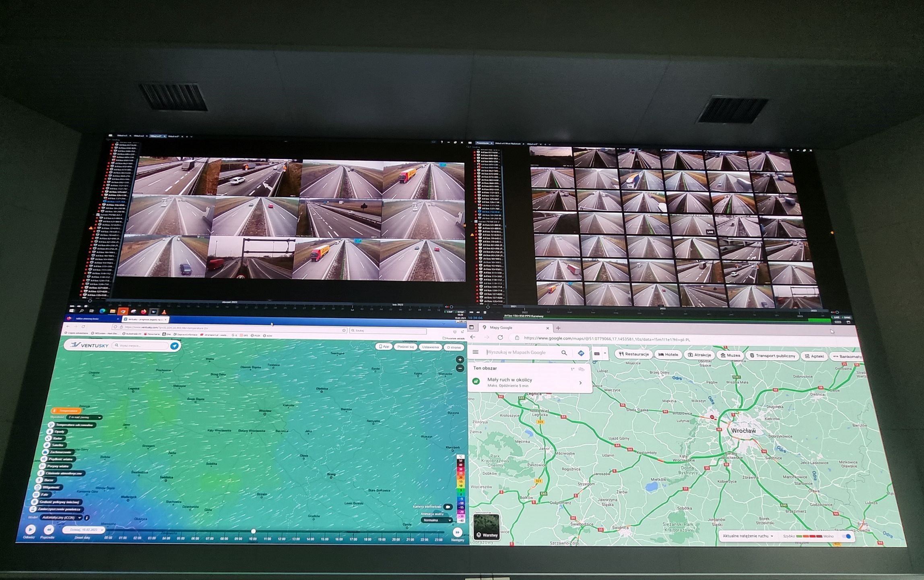Select the Zanieczyszczenie powietrza layer
This screenshot has width=924, height=580.
click(x=56, y=509)
